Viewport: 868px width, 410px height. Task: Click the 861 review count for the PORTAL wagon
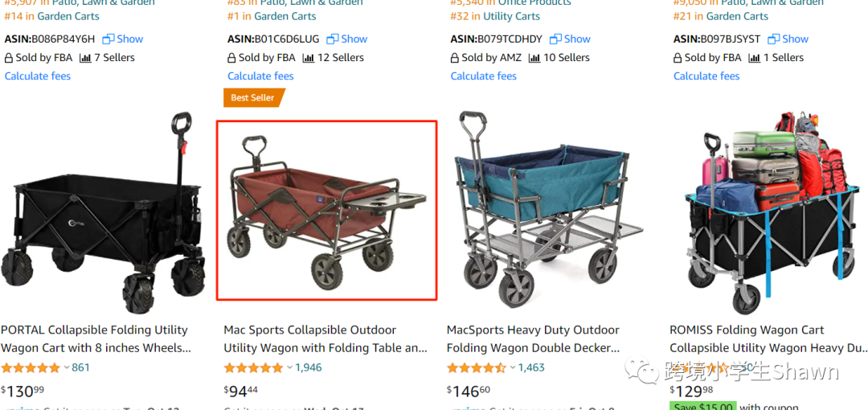coord(80,368)
